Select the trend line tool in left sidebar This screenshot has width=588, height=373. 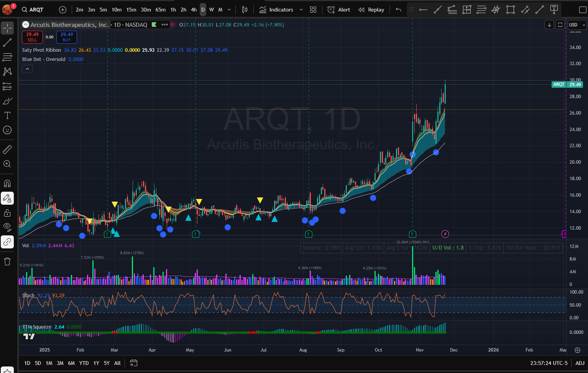pyautogui.click(x=7, y=43)
